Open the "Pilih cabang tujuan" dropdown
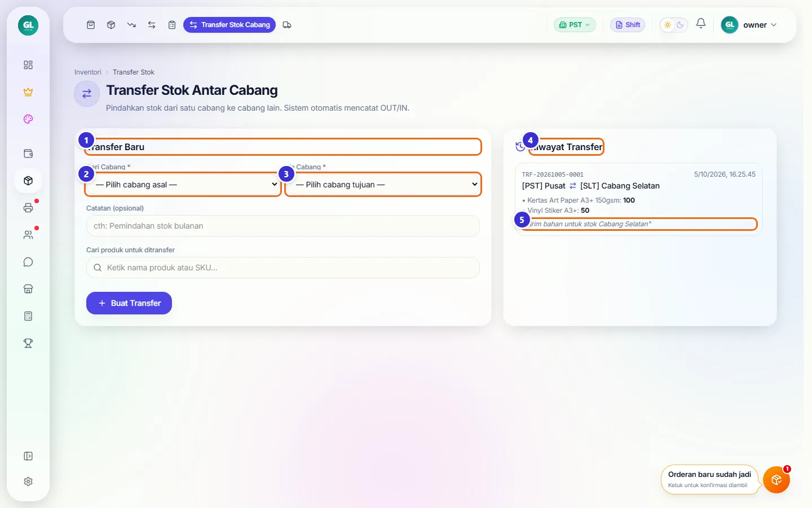 point(383,185)
